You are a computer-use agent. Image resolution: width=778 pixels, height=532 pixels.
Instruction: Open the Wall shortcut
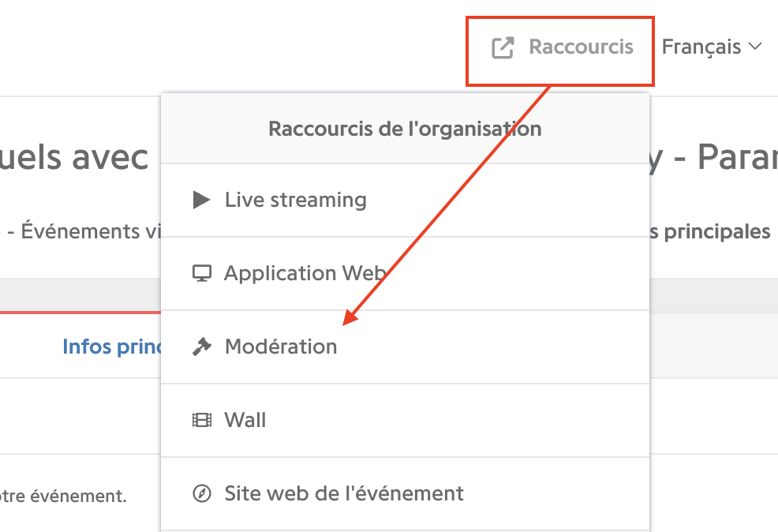coord(405,421)
